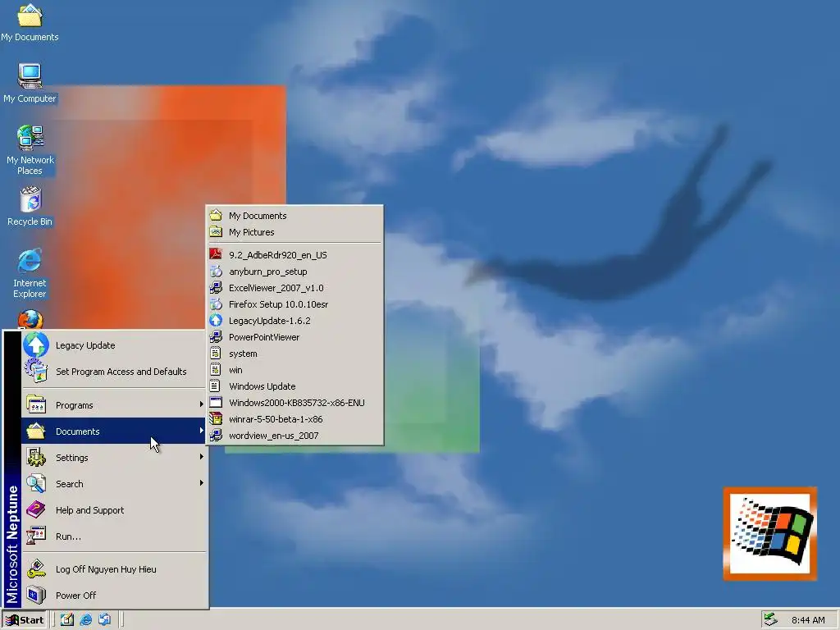Image resolution: width=840 pixels, height=630 pixels.
Task: Click the winrar-5-50-beta-1-x86 archive icon
Action: [216, 419]
